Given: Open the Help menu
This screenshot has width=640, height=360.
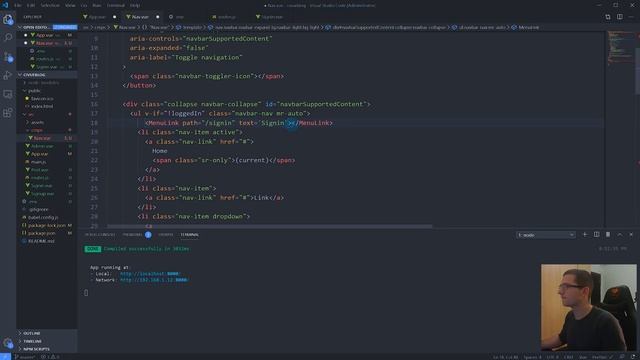Looking at the screenshot, I should [x=135, y=5].
